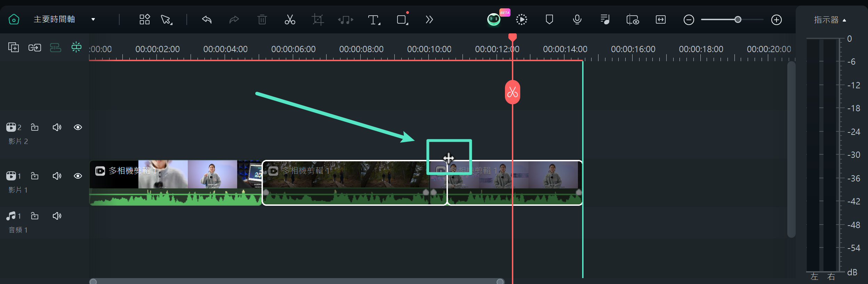Select the 主要時間軸 timeline label
Image resolution: width=868 pixels, height=284 pixels.
pyautogui.click(x=54, y=19)
